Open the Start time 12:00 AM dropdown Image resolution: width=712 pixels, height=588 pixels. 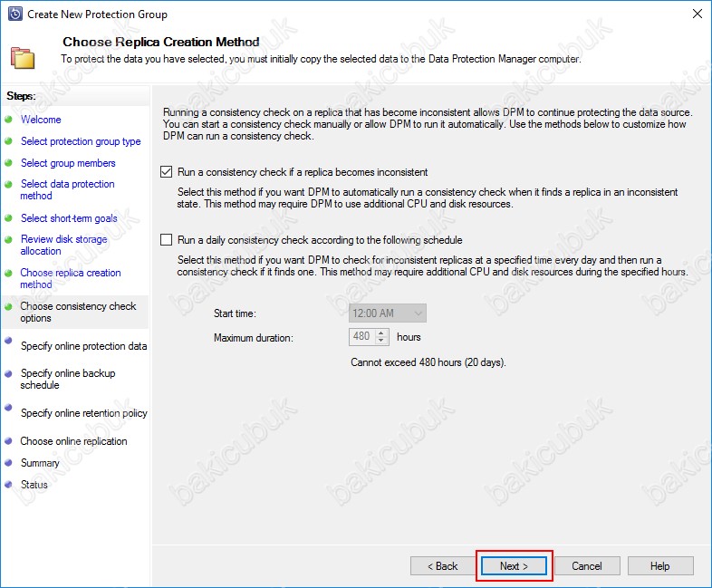coord(388,313)
